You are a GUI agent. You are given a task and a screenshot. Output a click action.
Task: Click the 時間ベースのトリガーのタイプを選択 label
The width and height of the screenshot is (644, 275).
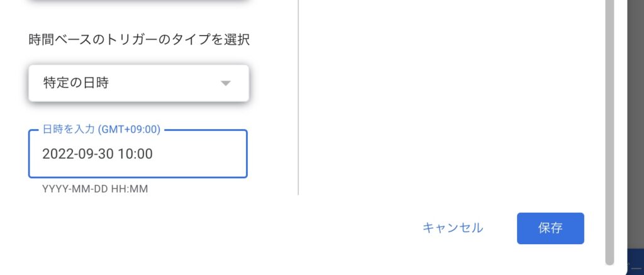pyautogui.click(x=139, y=40)
